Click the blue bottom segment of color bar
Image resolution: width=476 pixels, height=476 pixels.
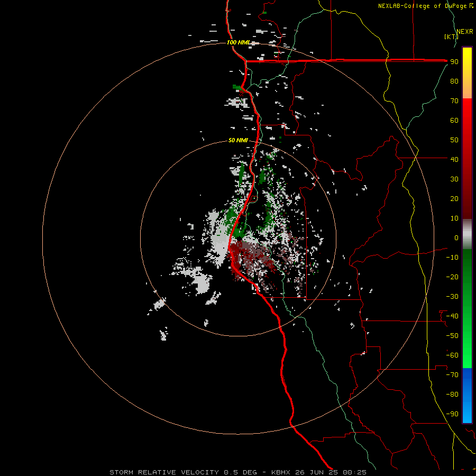(x=467, y=396)
